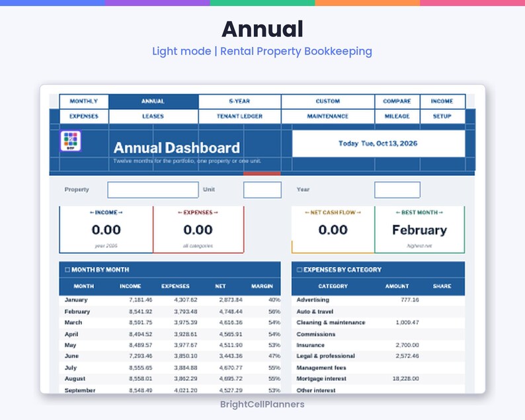Click Insurance amount 2,700.00
Image resolution: width=525 pixels, height=420 pixels.
click(407, 345)
